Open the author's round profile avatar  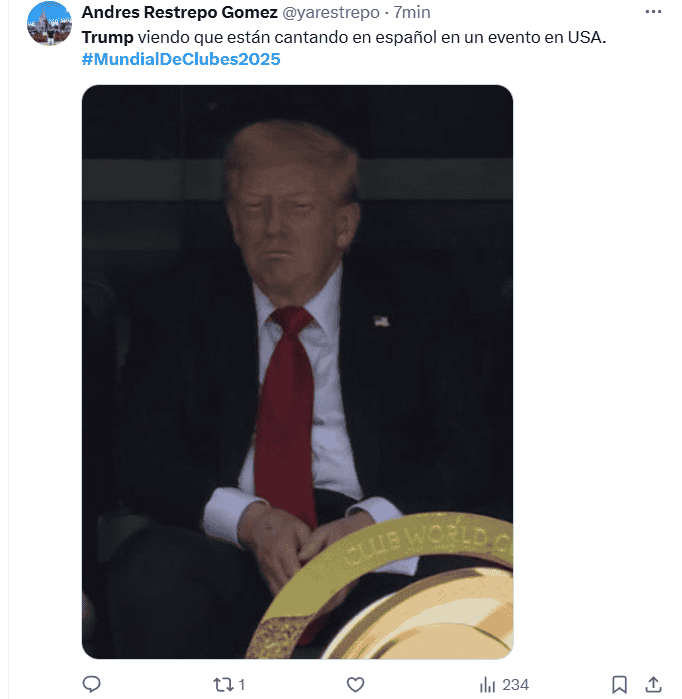[x=49, y=23]
